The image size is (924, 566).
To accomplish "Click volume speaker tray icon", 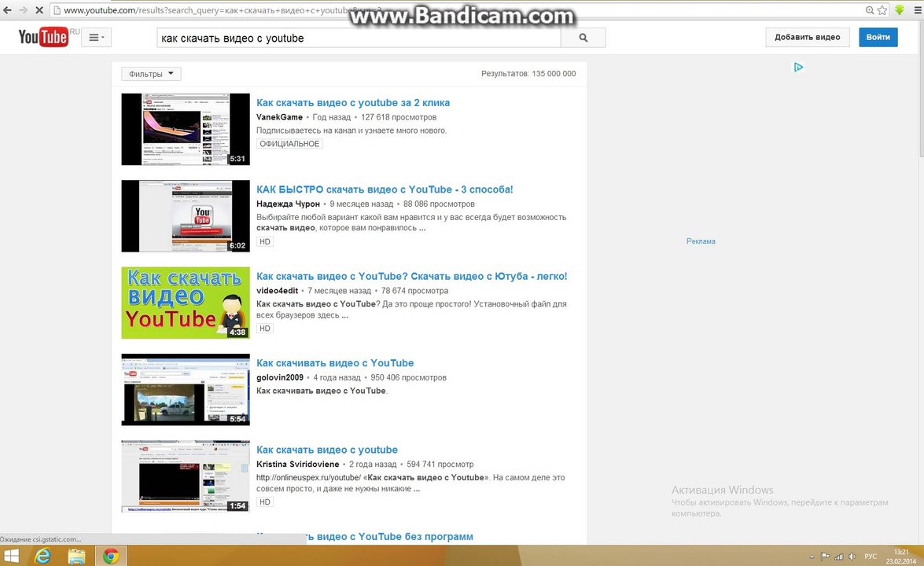I will click(x=852, y=557).
